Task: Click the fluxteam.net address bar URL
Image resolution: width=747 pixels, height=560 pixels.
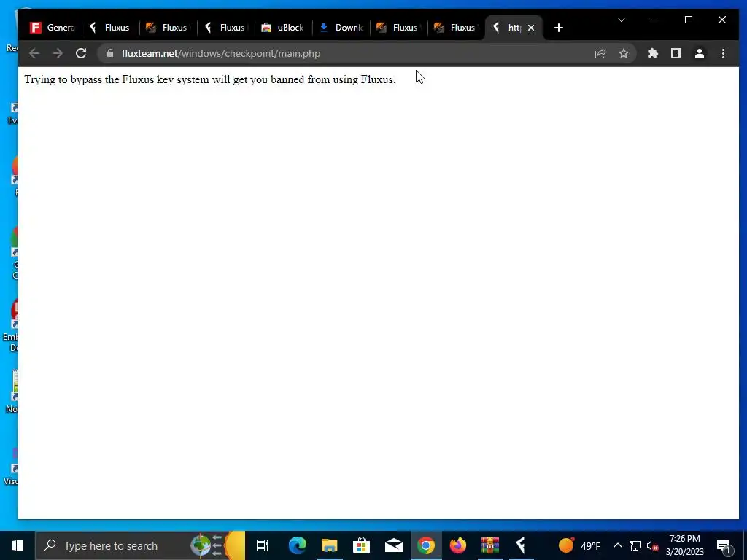Action: (220, 53)
